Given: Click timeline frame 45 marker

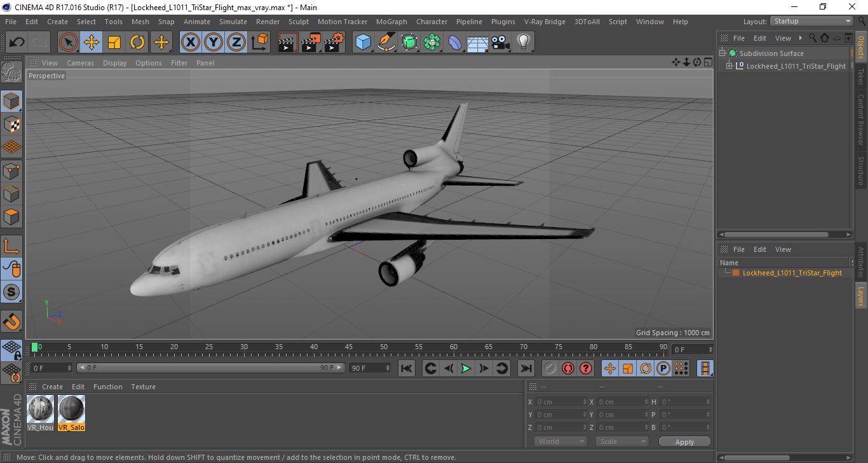Looking at the screenshot, I should [349, 347].
